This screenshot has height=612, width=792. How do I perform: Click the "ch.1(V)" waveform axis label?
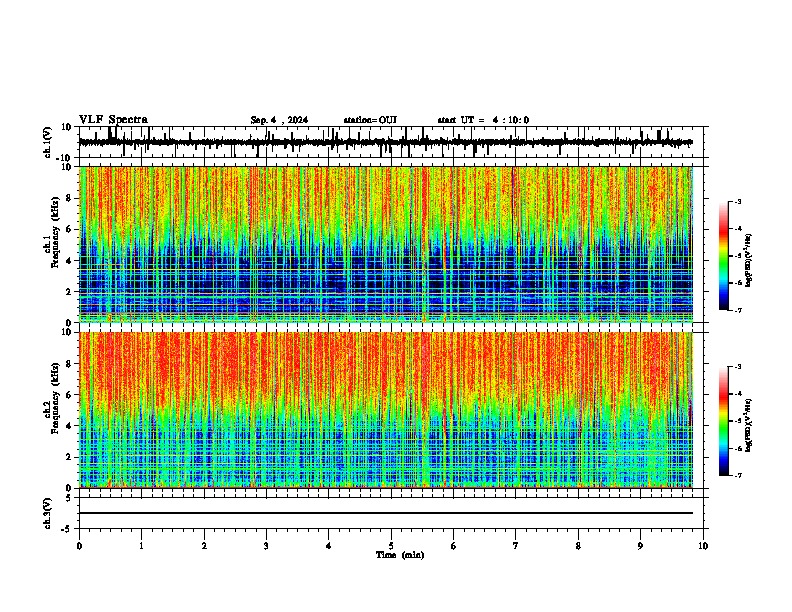pos(48,142)
